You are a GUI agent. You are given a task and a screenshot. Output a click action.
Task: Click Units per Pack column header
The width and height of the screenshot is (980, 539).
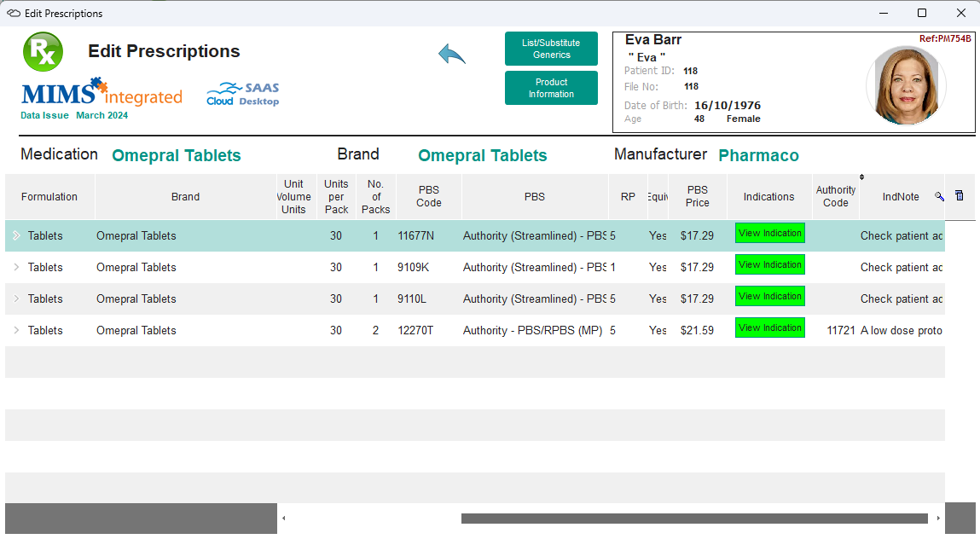tap(336, 197)
